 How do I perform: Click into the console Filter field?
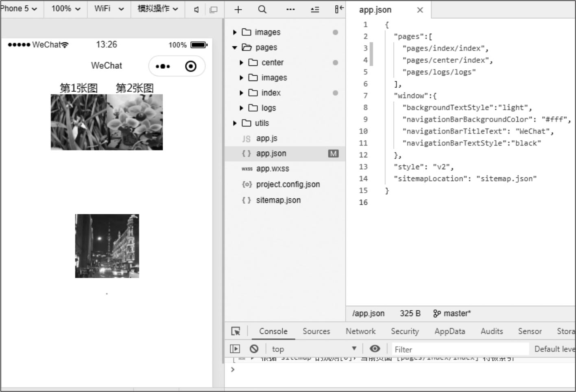coord(460,349)
